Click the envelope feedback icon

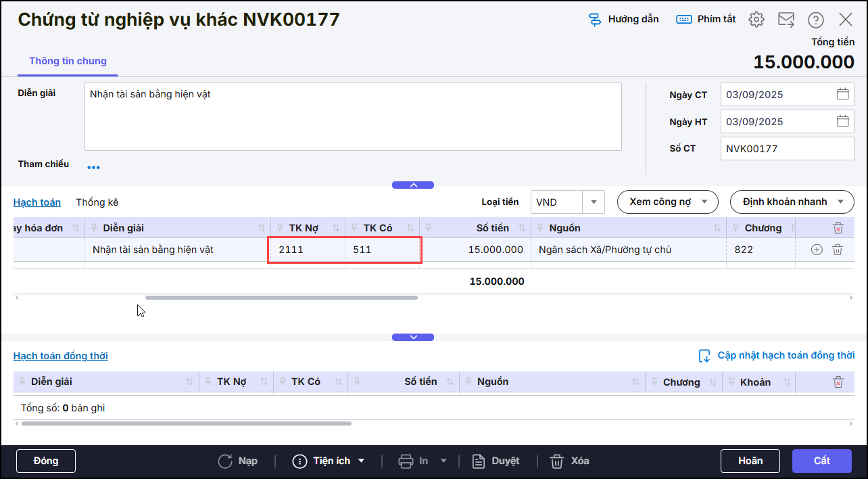click(x=786, y=20)
